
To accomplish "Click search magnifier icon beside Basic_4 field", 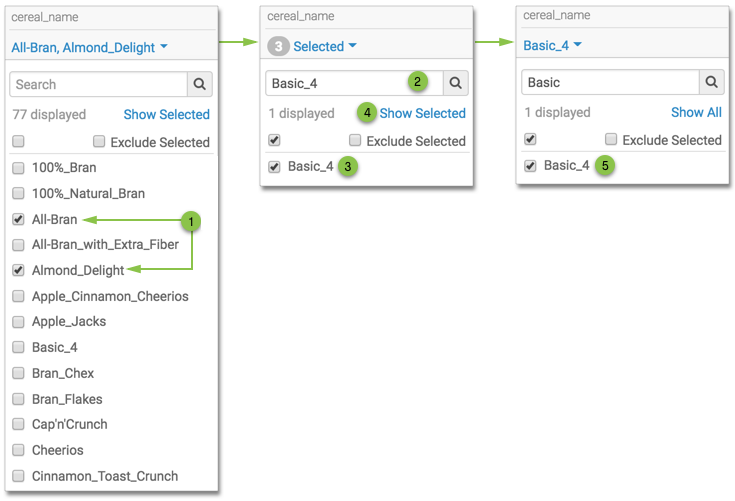I will 455,84.
